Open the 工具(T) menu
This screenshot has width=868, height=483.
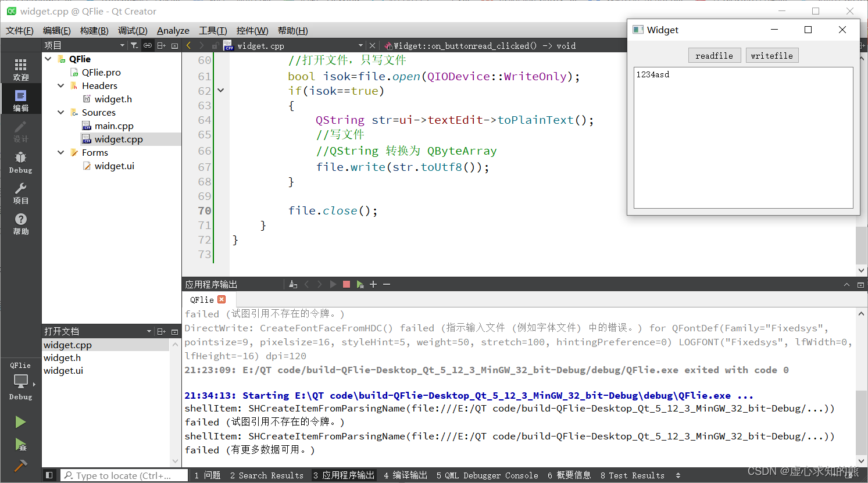[213, 30]
